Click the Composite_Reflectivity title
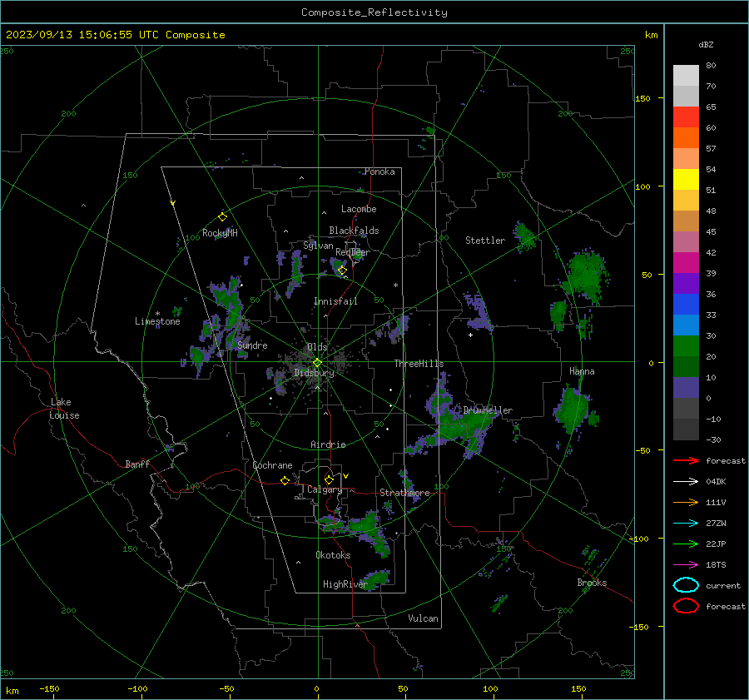Screen dimensions: 749x700 [374, 12]
